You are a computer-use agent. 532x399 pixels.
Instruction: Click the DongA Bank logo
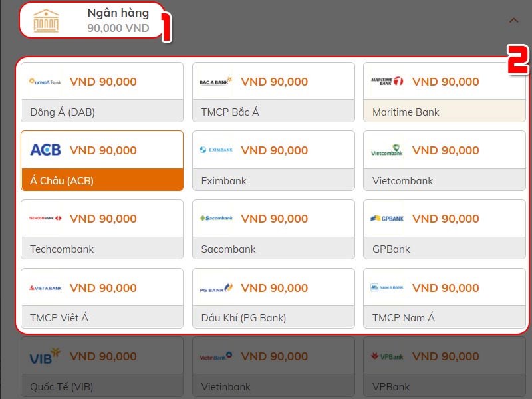(x=45, y=82)
